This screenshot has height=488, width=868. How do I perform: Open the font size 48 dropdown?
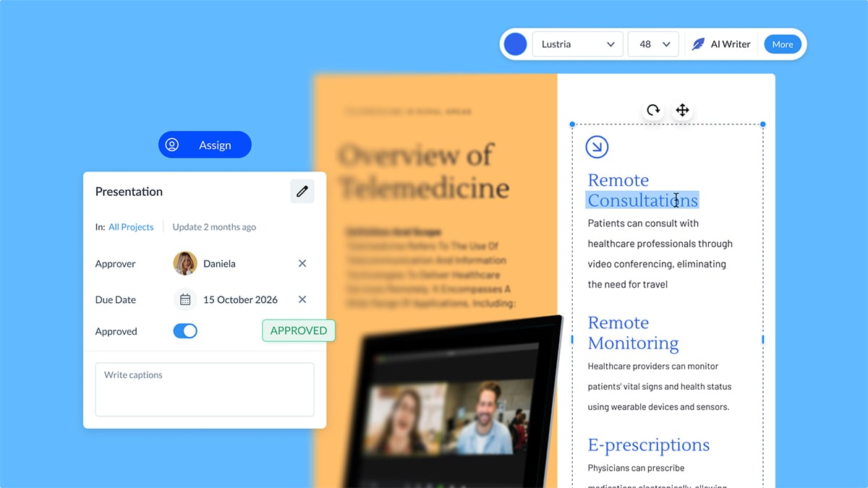pyautogui.click(x=653, y=44)
